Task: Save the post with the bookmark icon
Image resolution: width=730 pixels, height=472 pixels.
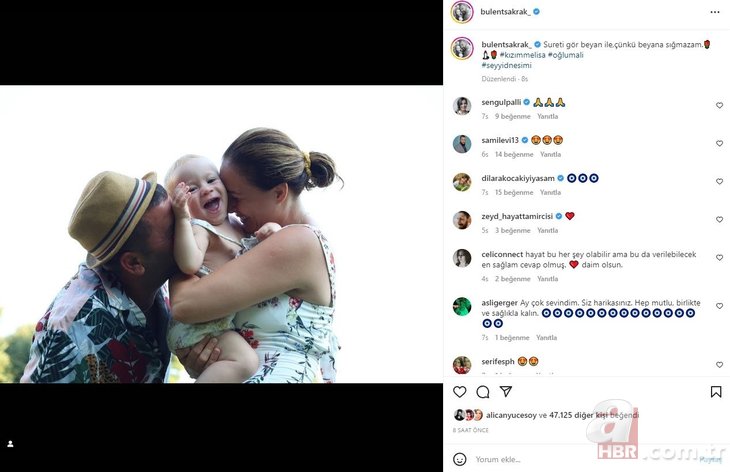Action: coord(716,392)
